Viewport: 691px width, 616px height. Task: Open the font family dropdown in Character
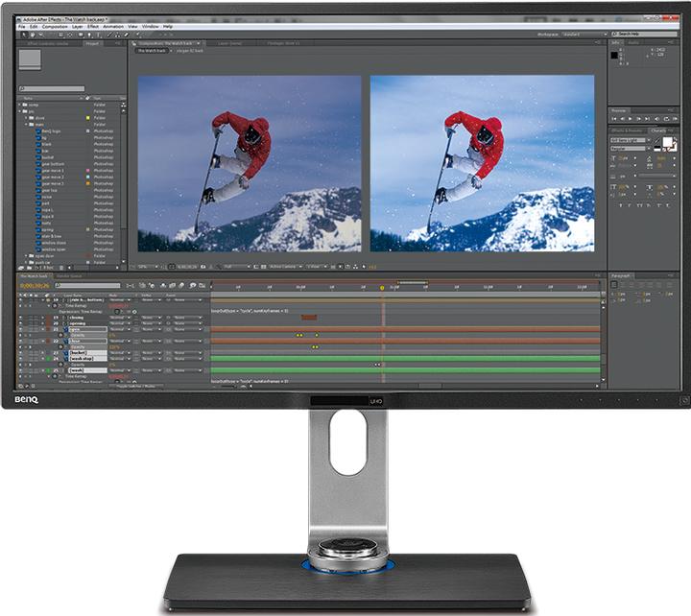coord(631,140)
